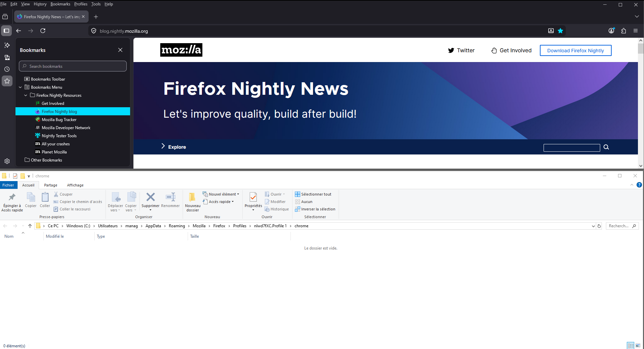Click Download Firefox Nightly button
This screenshot has height=349, width=644.
(575, 51)
